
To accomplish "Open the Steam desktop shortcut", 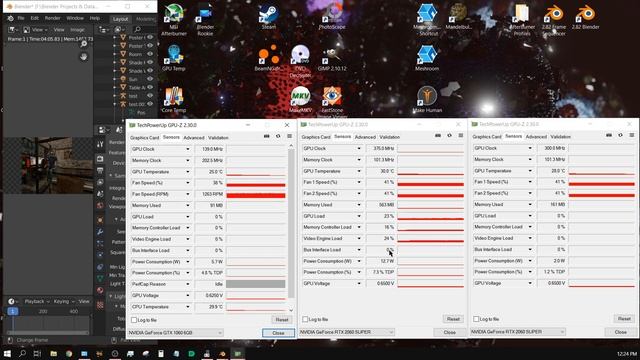I will coord(268,16).
